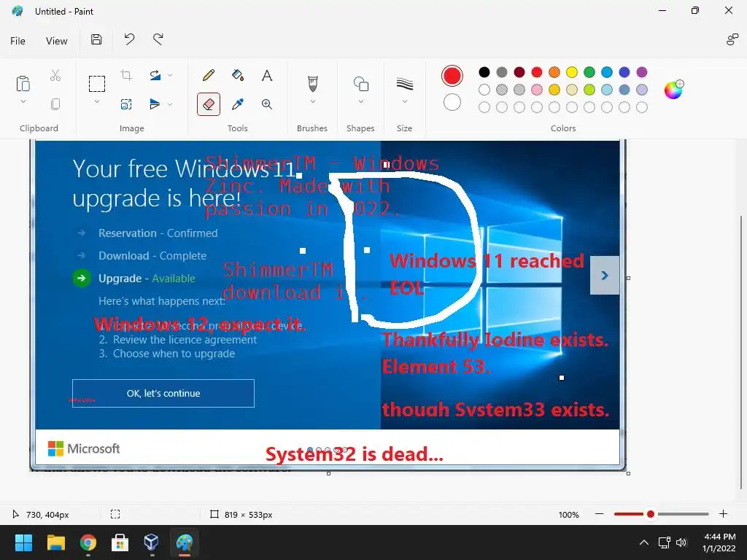Click the Save icon in title toolbar
Image resolution: width=747 pixels, height=560 pixels.
click(x=96, y=39)
